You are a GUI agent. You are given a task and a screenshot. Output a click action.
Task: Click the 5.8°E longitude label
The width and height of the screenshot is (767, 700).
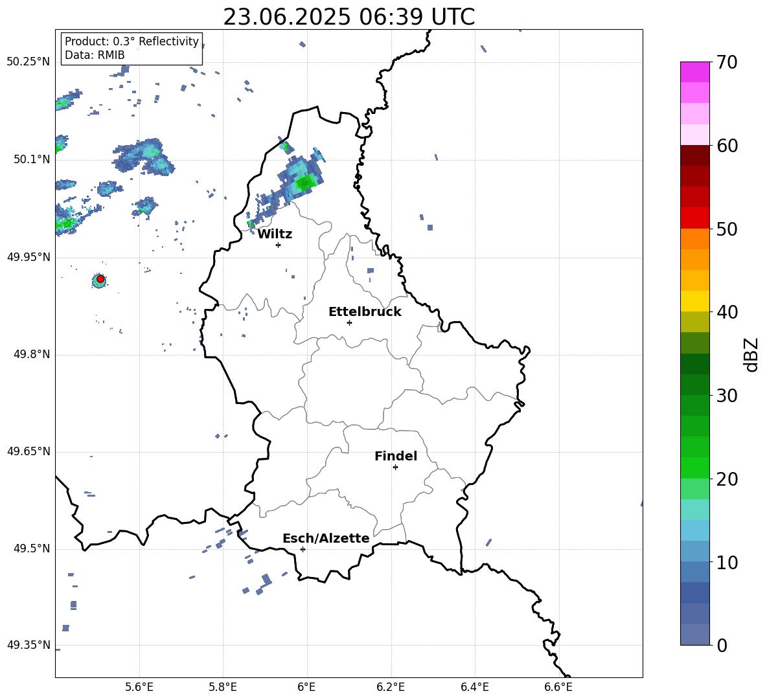click(x=223, y=687)
